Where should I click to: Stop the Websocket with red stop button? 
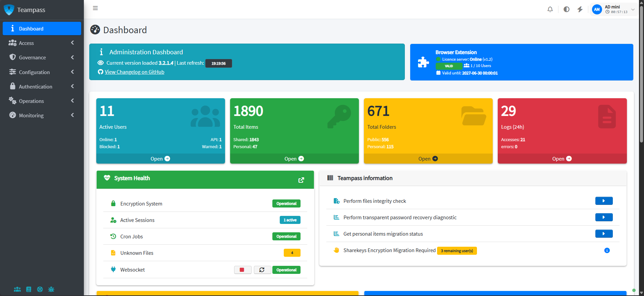pyautogui.click(x=243, y=270)
